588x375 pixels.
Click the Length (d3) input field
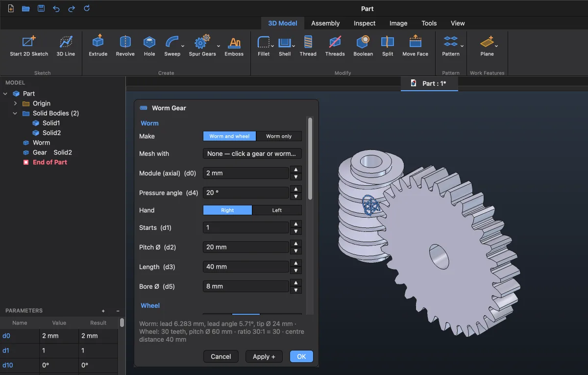coord(246,267)
